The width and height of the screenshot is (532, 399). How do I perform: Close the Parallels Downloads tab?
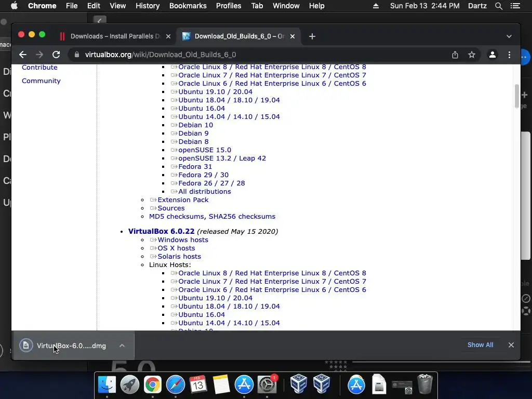(x=168, y=36)
